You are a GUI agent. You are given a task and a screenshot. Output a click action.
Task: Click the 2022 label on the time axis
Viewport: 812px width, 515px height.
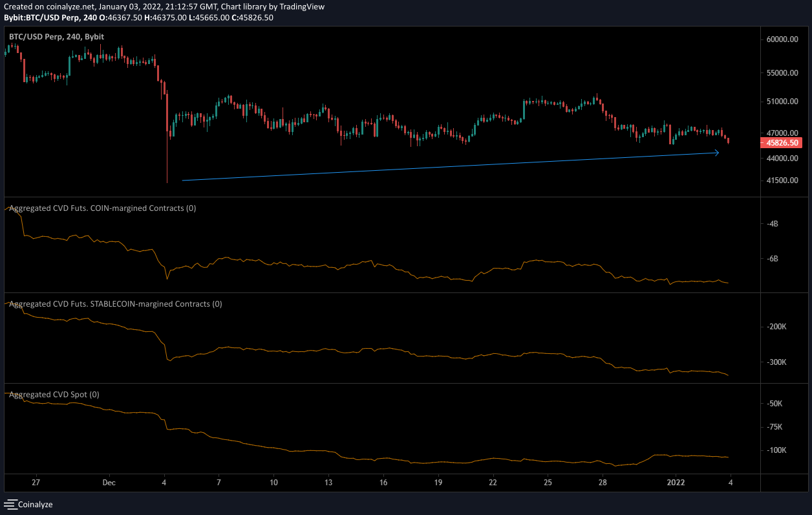676,483
